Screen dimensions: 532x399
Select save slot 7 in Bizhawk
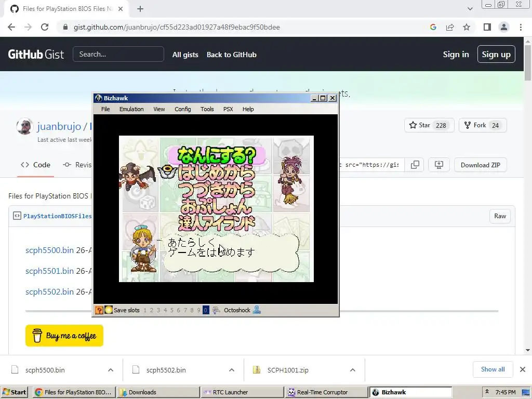click(x=185, y=310)
